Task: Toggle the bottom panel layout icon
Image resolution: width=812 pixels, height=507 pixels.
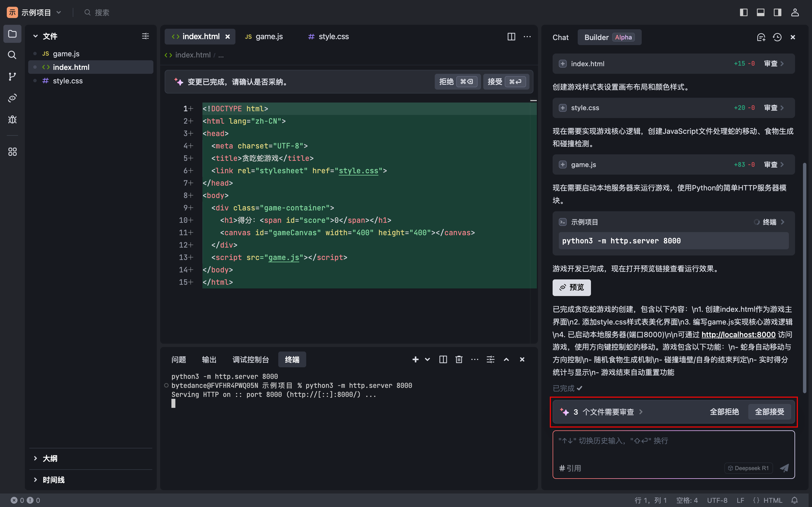Action: [760, 12]
